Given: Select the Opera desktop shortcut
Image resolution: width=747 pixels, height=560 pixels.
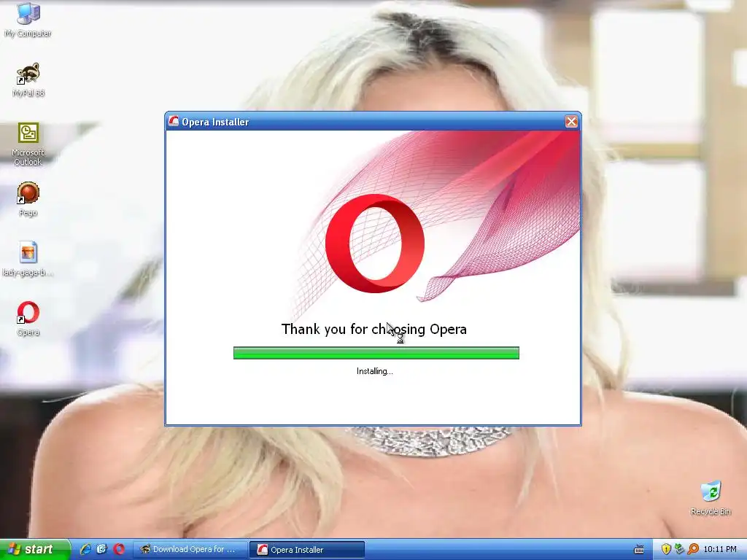Looking at the screenshot, I should [x=28, y=319].
